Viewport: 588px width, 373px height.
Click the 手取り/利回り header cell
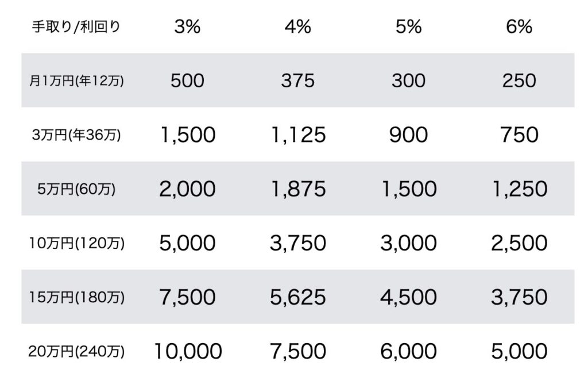[x=76, y=26]
